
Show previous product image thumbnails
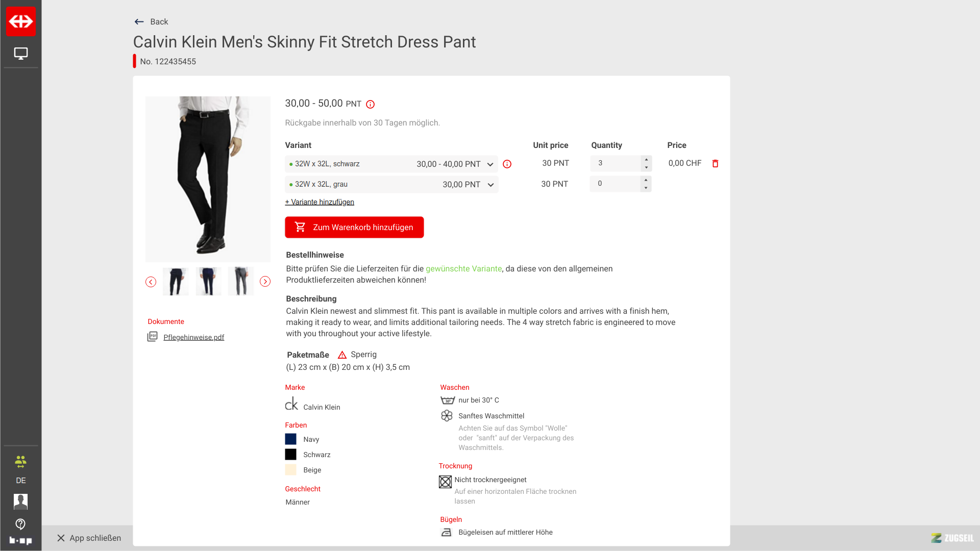pyautogui.click(x=151, y=282)
